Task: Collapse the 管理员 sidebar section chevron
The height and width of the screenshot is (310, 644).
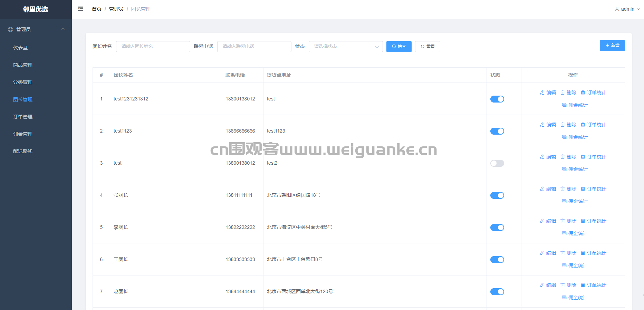Action: (63, 29)
